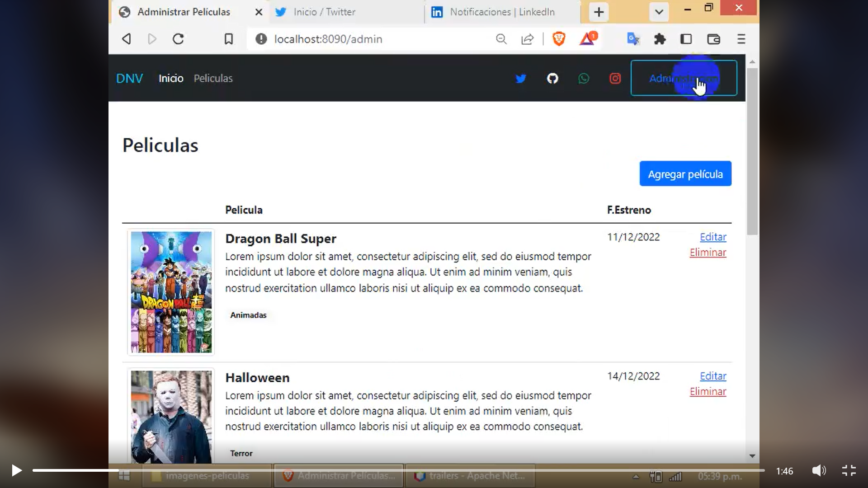Edit the Dragon Ball Super movie entry

point(712,237)
